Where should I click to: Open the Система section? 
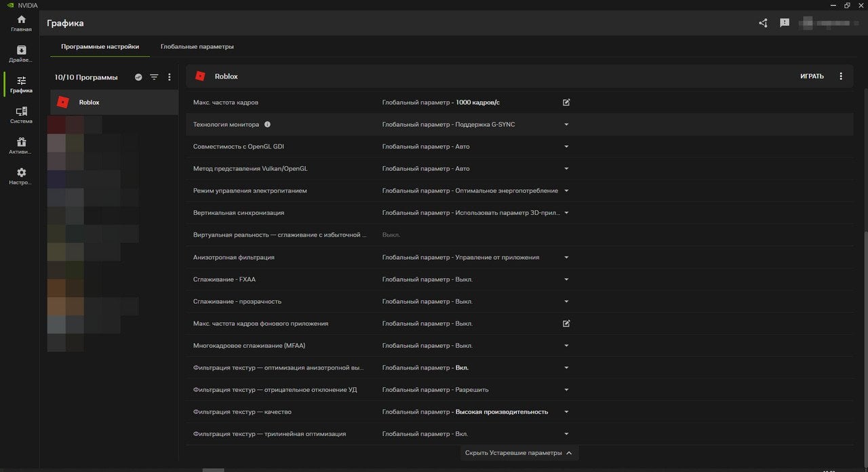[x=21, y=115]
